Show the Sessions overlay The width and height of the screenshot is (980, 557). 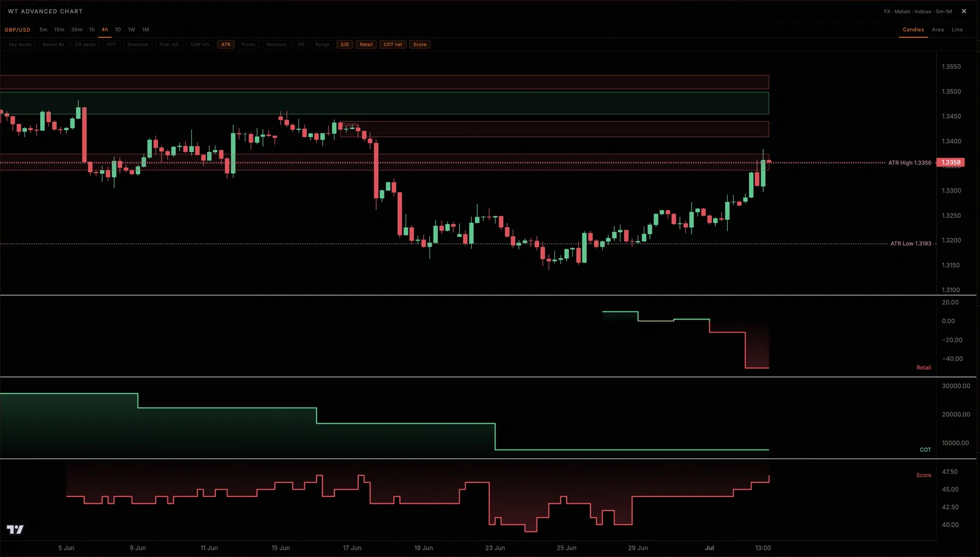(x=276, y=45)
